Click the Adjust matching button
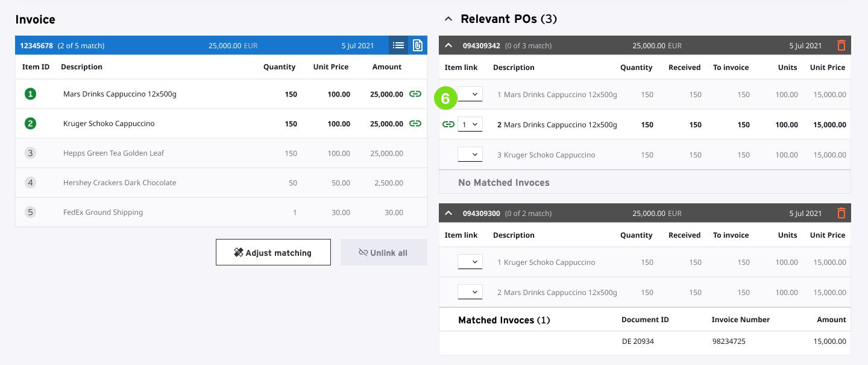Image resolution: width=868 pixels, height=365 pixels. pyautogui.click(x=273, y=252)
